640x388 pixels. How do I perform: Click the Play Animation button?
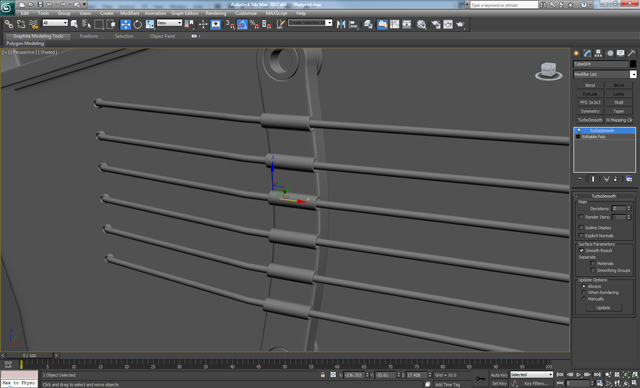[579, 375]
